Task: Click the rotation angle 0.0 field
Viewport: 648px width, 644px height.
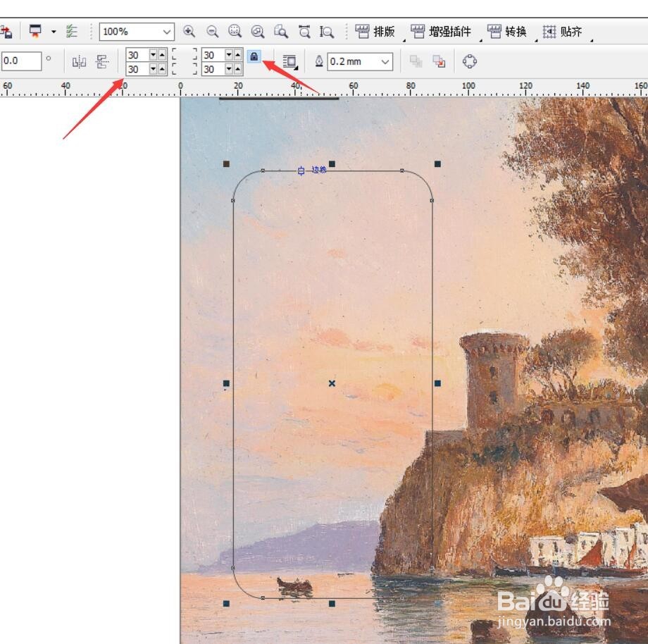Action: [20, 61]
